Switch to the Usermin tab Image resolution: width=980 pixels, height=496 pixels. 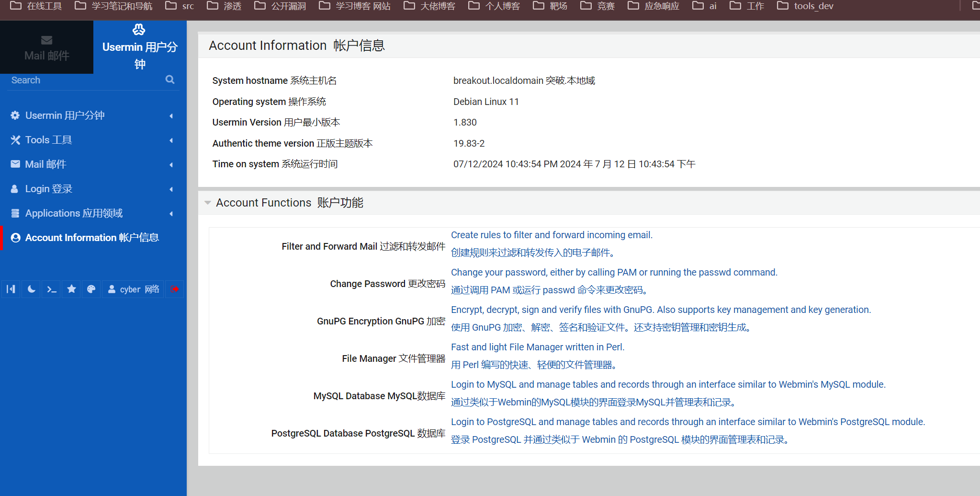point(140,47)
